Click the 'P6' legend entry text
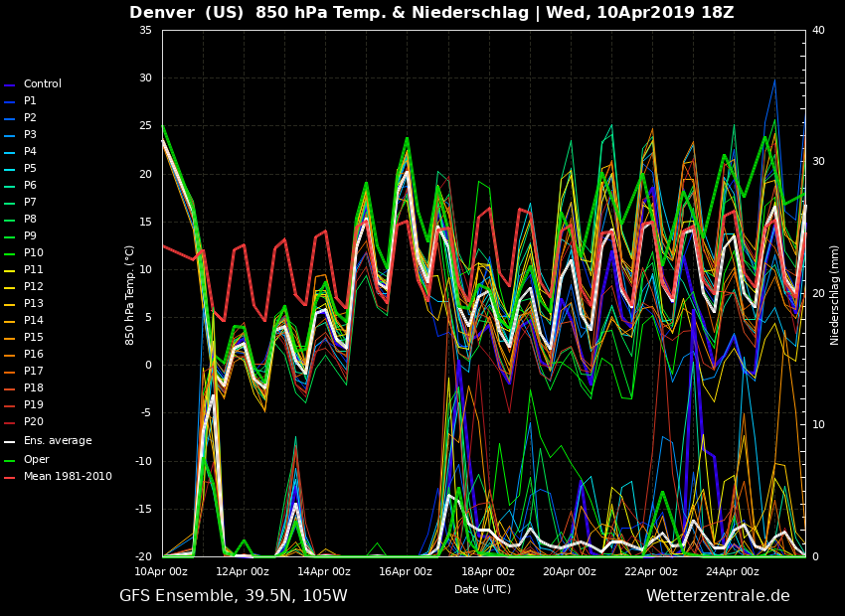Viewport: 845px width, 616px height. point(30,185)
